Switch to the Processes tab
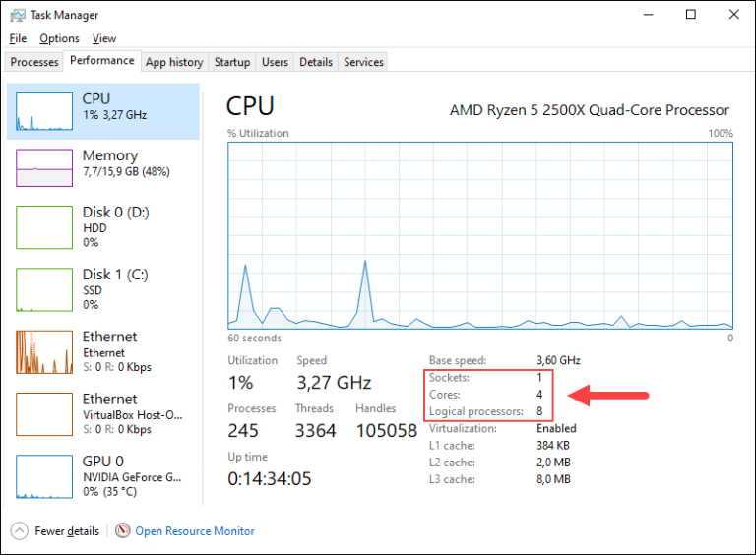This screenshot has width=756, height=555. point(34,62)
